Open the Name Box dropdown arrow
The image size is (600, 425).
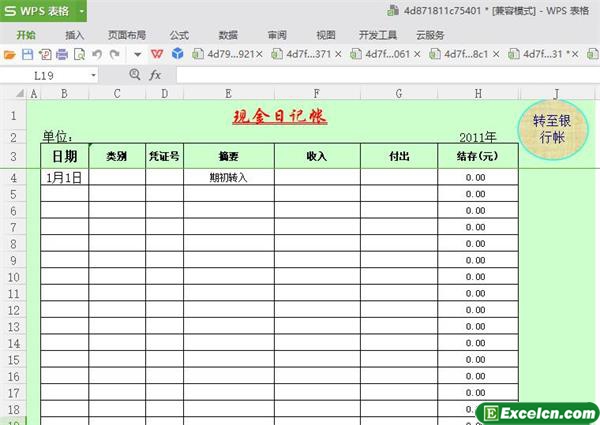[x=94, y=75]
